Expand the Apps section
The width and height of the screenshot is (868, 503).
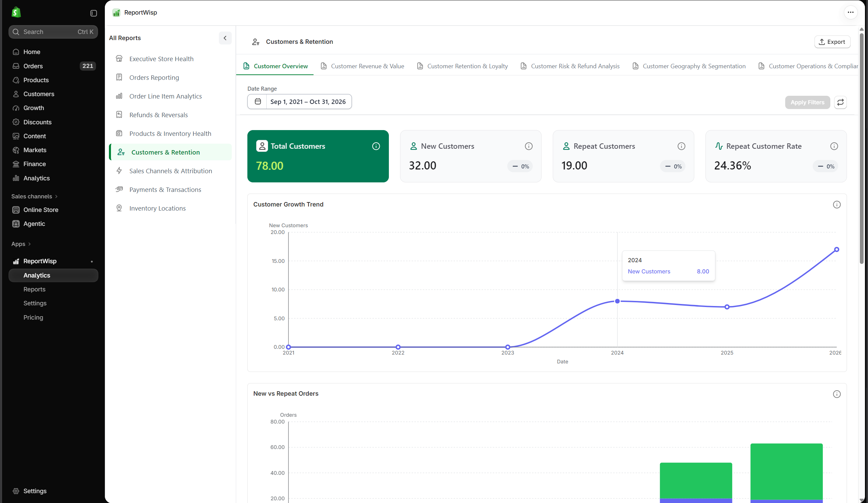(21, 244)
